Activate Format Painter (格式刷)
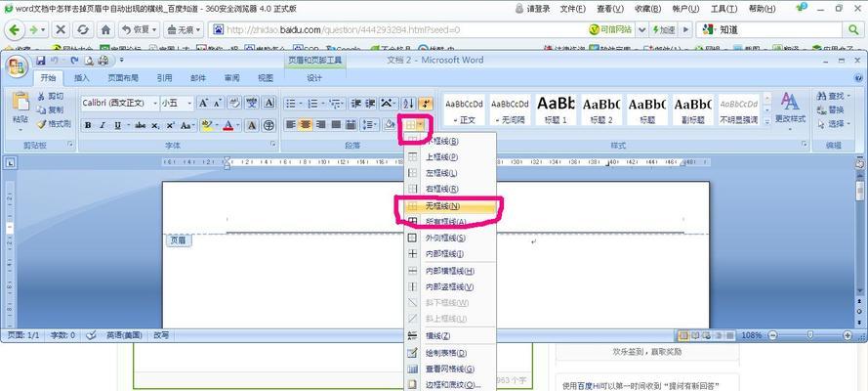The image size is (868, 391). click(x=55, y=123)
